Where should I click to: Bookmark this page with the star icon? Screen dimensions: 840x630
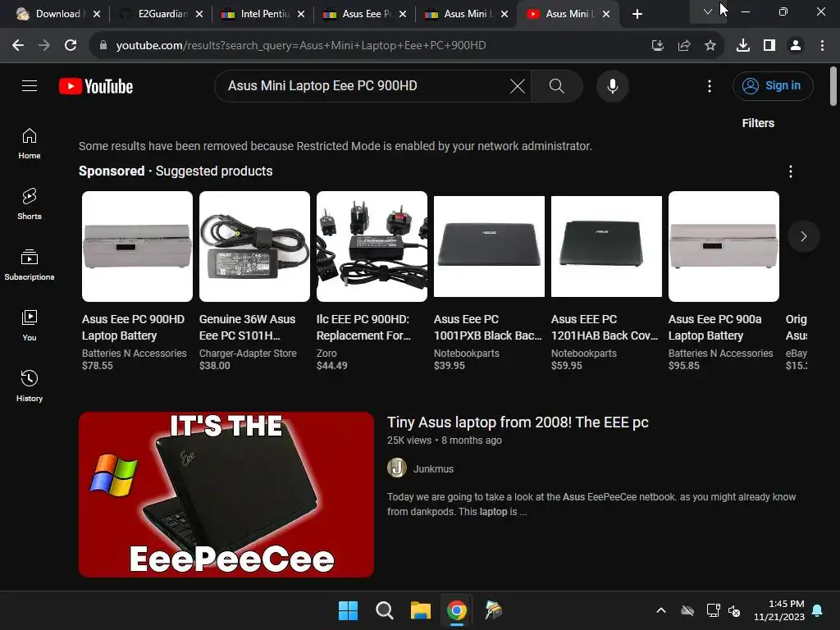point(710,46)
